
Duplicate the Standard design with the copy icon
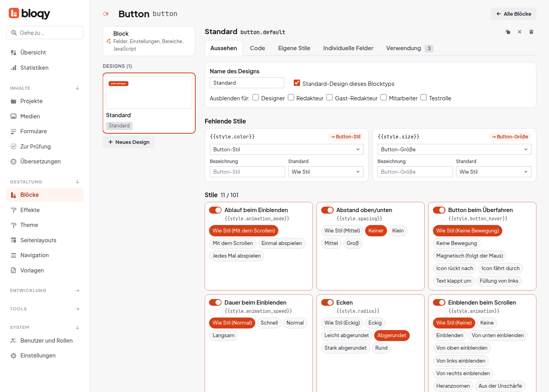(x=508, y=32)
